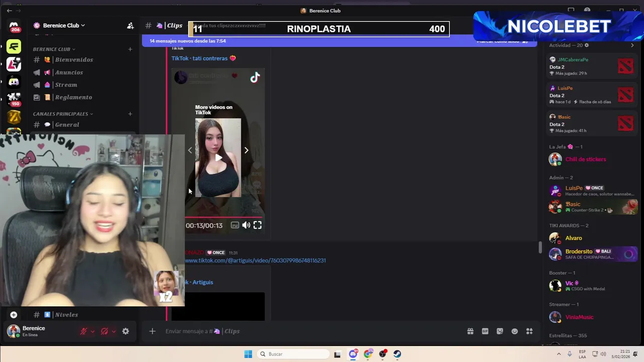
Task: Open Chrome from the taskbar
Action: [x=368, y=354]
